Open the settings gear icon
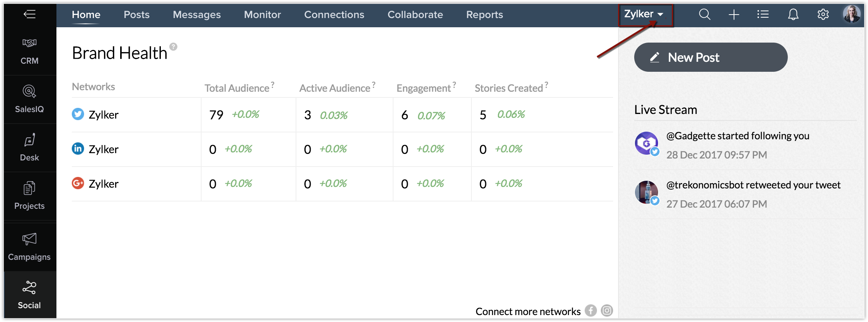The width and height of the screenshot is (868, 322). (x=823, y=15)
